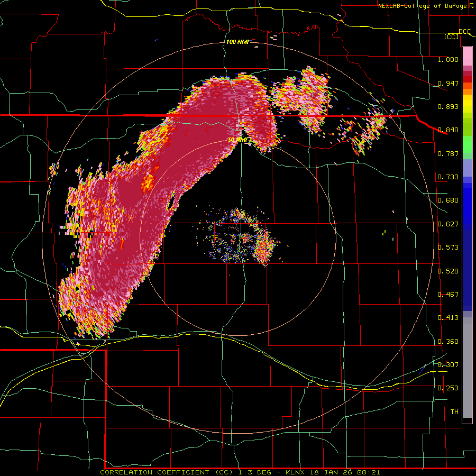This screenshot has width=476, height=476.
Task: Select the 0.413 color scale value
Action: (x=448, y=317)
